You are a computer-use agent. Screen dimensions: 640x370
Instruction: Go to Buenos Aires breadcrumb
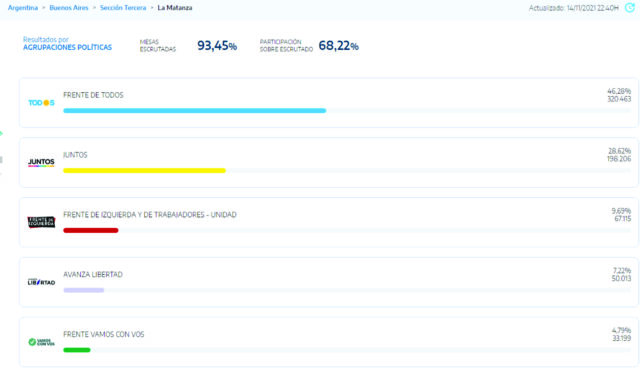(x=69, y=8)
